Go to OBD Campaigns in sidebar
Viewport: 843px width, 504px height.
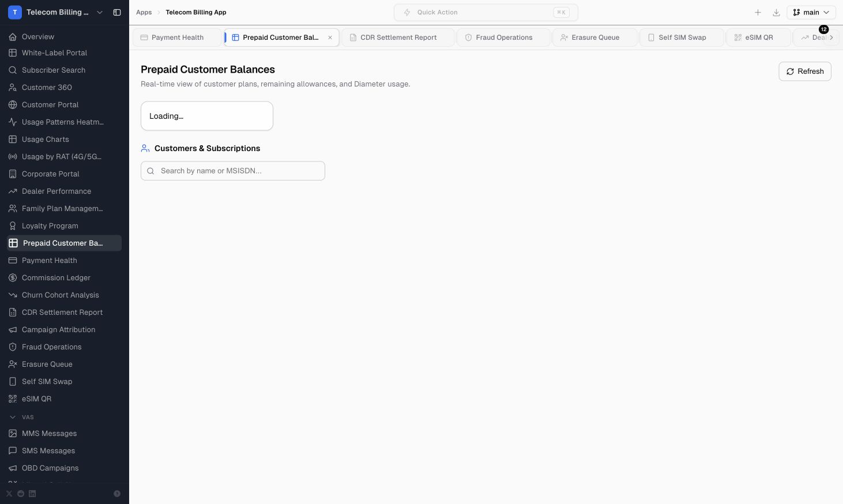pyautogui.click(x=65, y=468)
